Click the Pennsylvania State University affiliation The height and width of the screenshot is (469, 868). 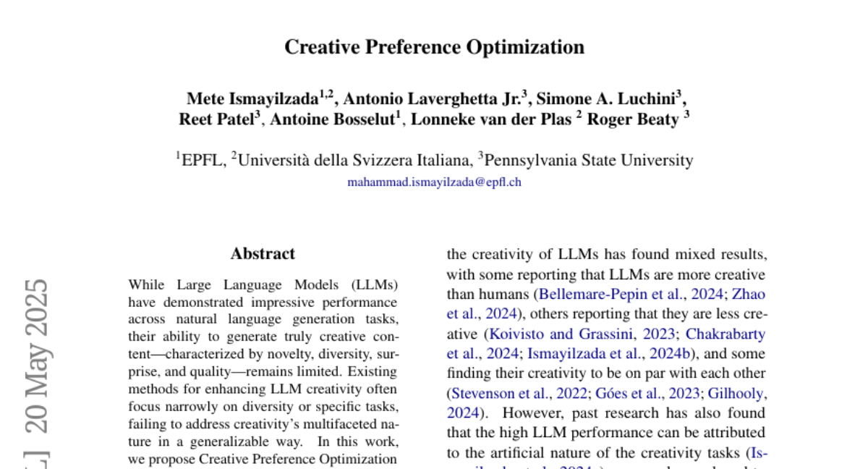pyautogui.click(x=589, y=160)
